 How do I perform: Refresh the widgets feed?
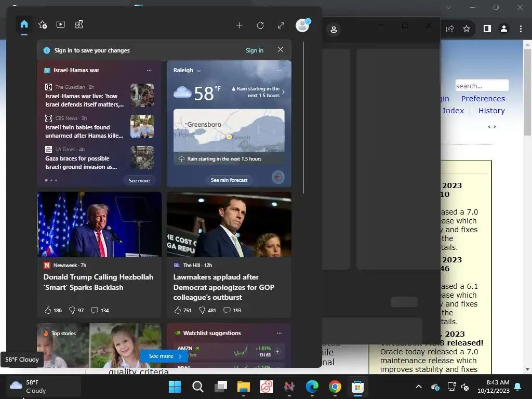260,25
